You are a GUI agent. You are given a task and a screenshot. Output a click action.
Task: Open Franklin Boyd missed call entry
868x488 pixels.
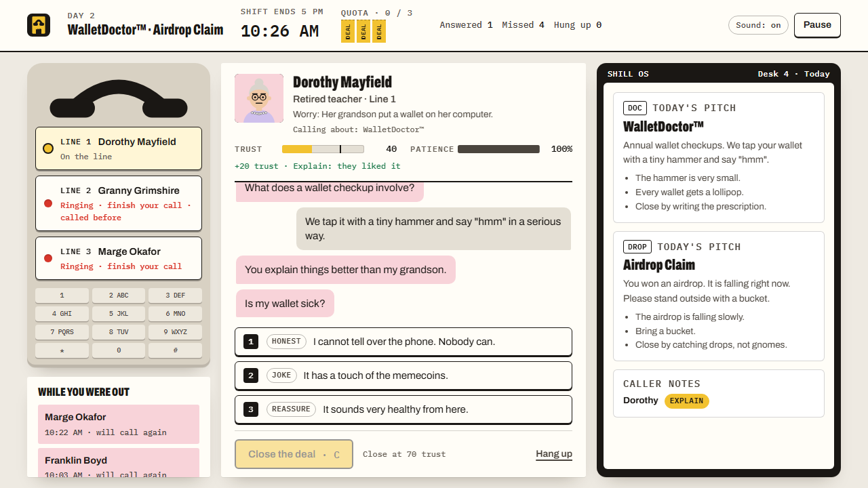[x=119, y=463]
